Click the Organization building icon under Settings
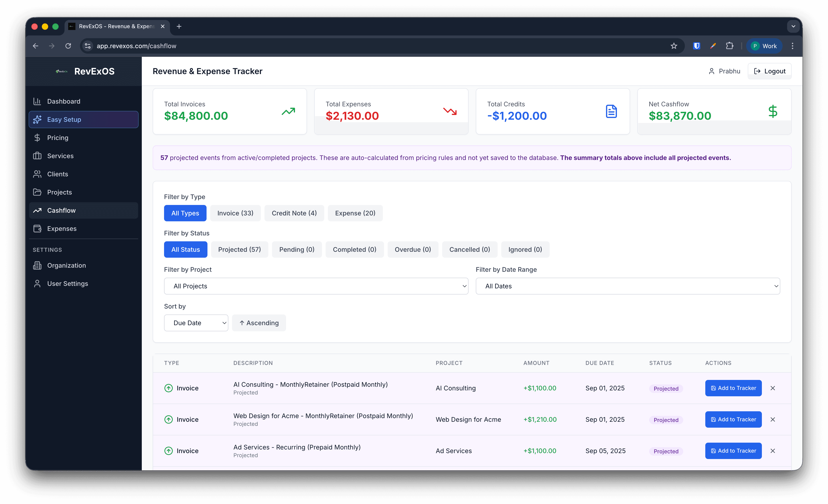The height and width of the screenshot is (504, 828). tap(38, 265)
